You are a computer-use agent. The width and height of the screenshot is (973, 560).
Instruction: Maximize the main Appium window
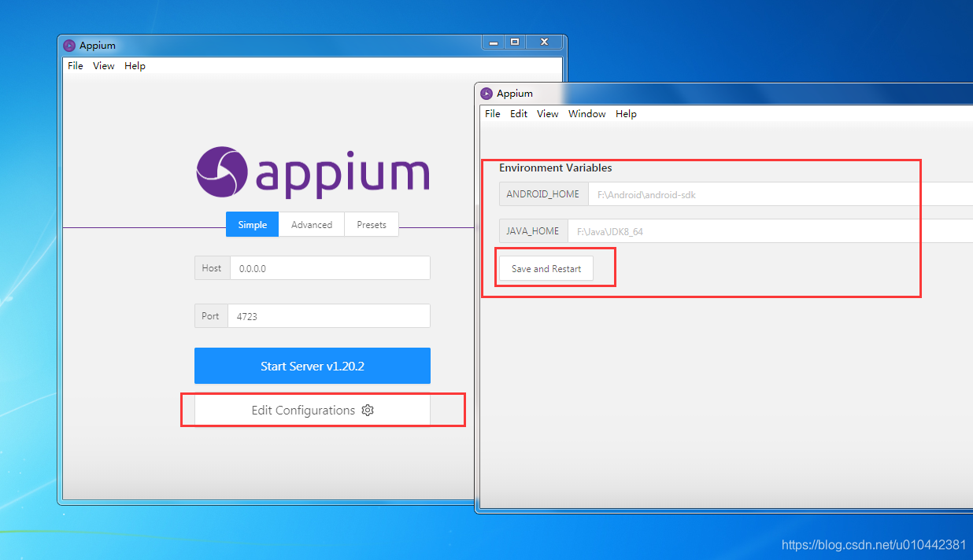point(515,42)
